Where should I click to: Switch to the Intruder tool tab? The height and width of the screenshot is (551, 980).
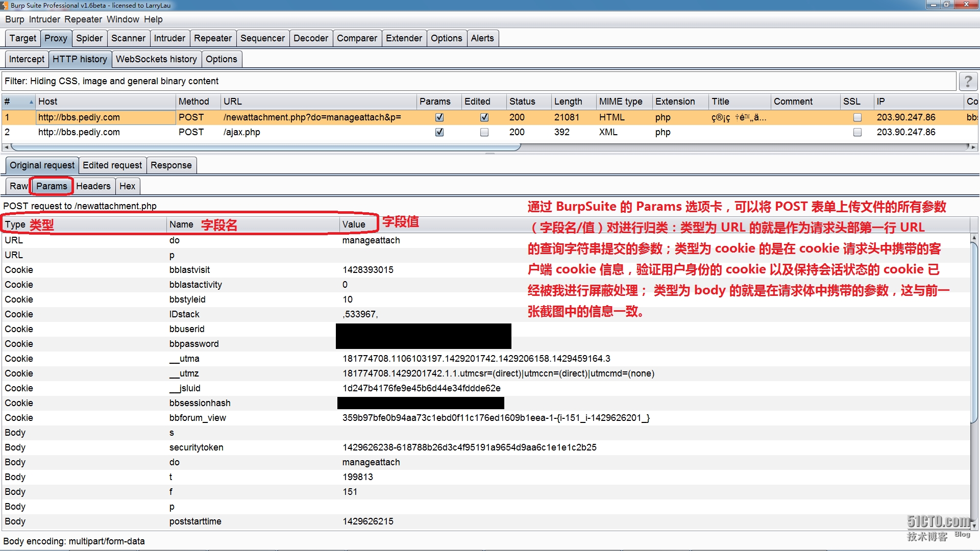coord(169,38)
